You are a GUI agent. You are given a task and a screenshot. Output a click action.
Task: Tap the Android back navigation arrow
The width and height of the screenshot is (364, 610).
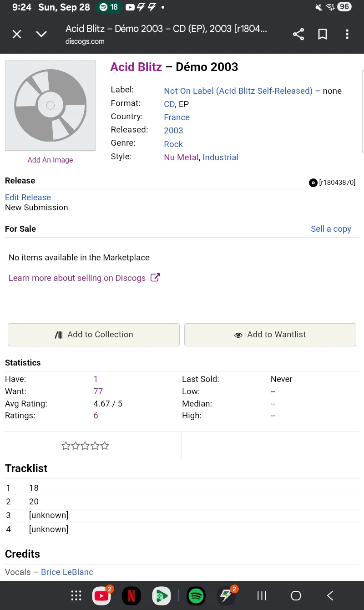[330, 595]
